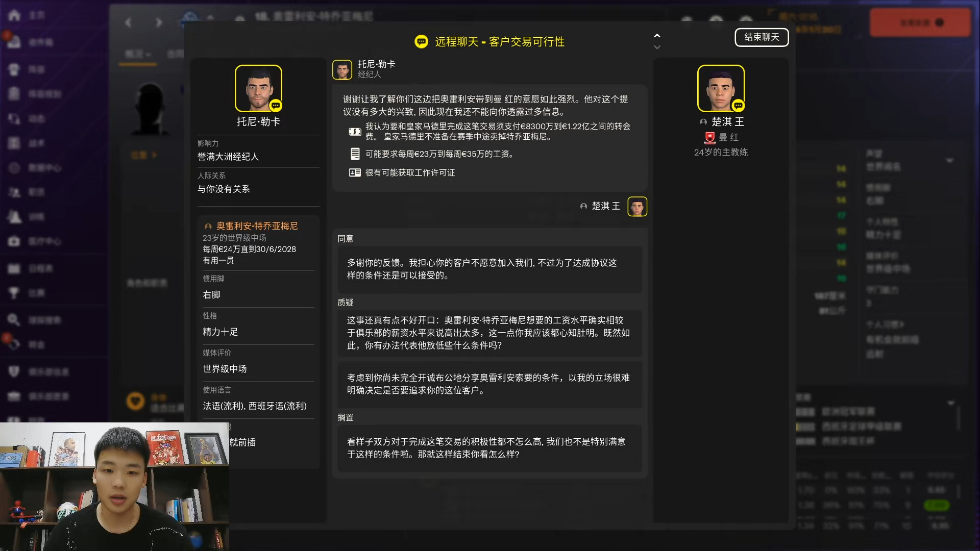Image resolution: width=980 pixels, height=551 pixels.
Task: Open manager 楚淇 王's large portrait
Action: tap(721, 88)
